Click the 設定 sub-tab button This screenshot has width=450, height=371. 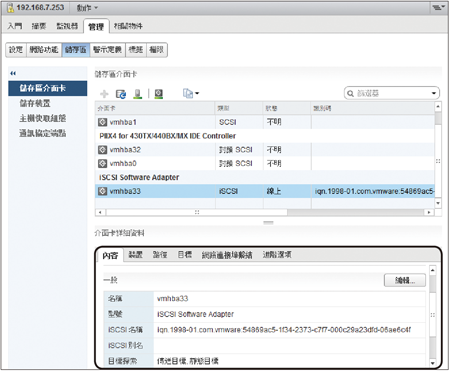16,50
